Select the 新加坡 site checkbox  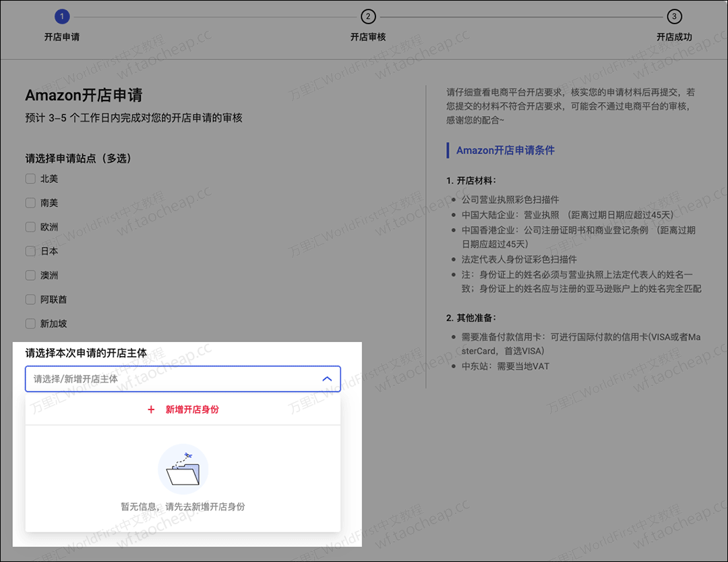pos(30,324)
